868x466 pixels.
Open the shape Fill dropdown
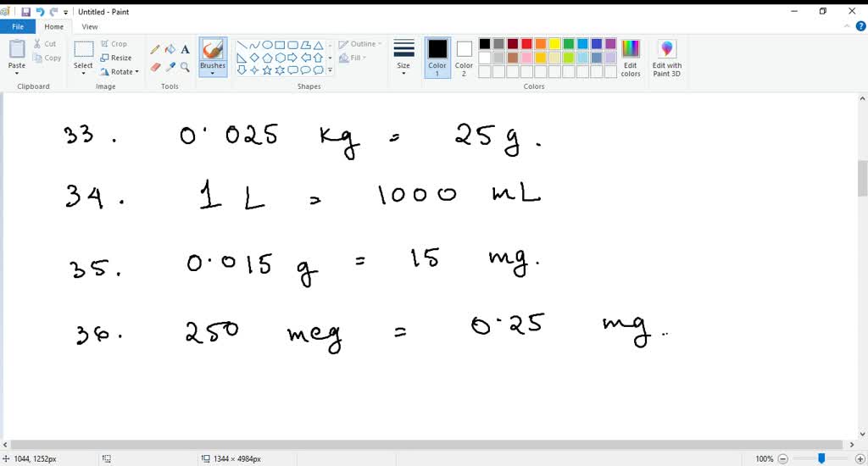click(x=353, y=58)
